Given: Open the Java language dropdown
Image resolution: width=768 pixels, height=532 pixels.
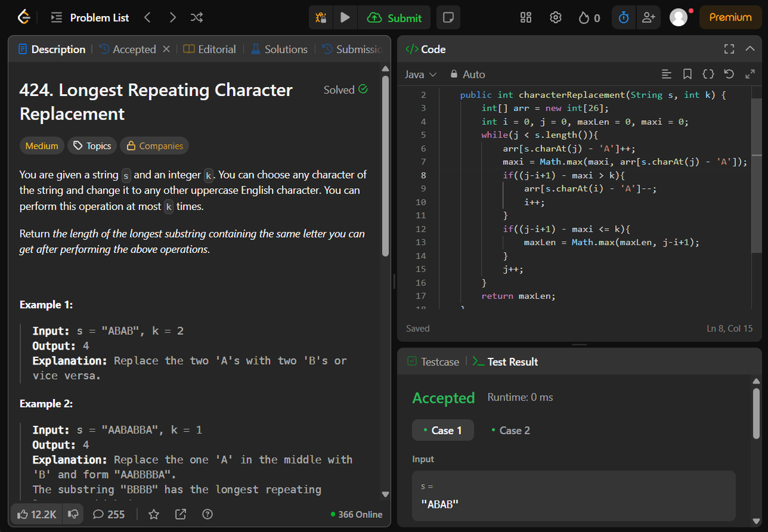Looking at the screenshot, I should pos(420,74).
